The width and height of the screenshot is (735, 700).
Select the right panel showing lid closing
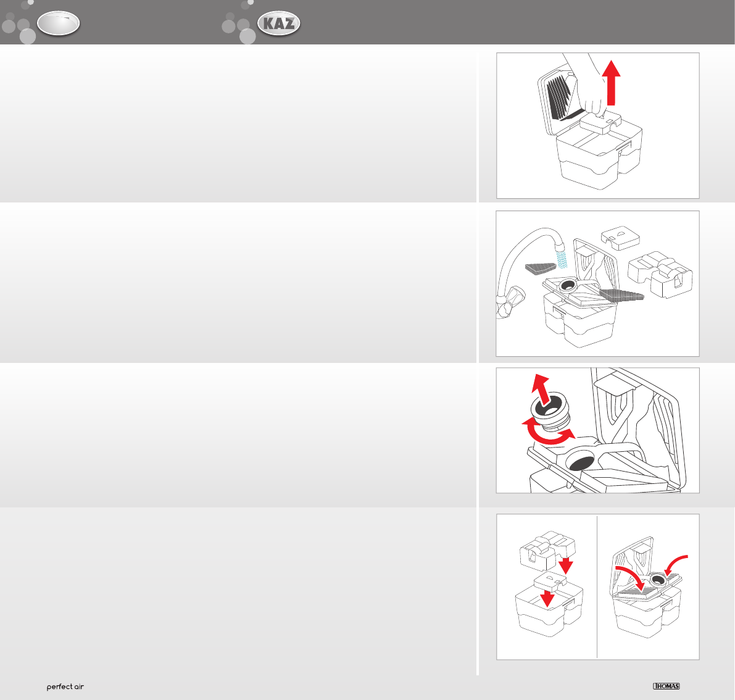(x=648, y=586)
